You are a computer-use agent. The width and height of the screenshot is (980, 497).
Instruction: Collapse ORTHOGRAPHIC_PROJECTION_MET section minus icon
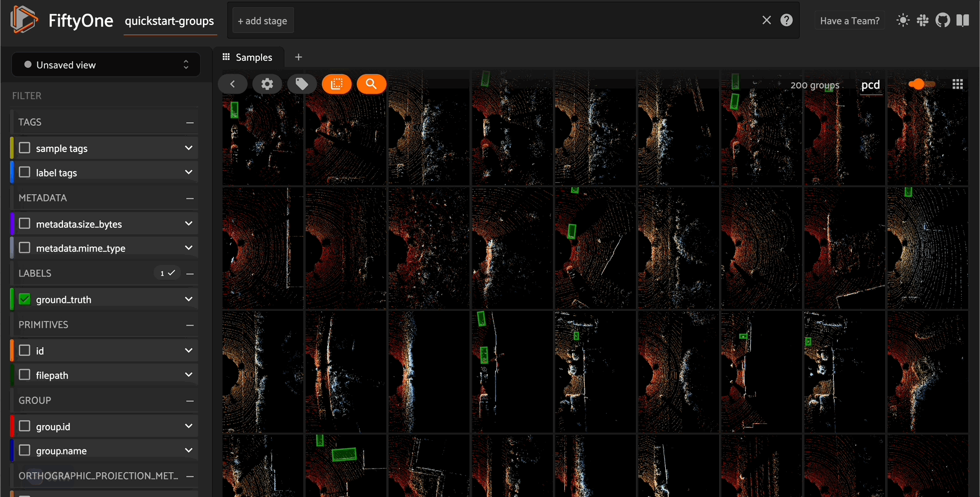(x=190, y=476)
